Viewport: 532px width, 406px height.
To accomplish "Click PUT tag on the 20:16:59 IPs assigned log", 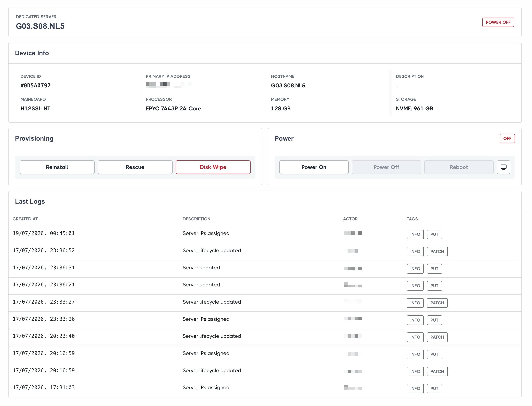I will [434, 355].
